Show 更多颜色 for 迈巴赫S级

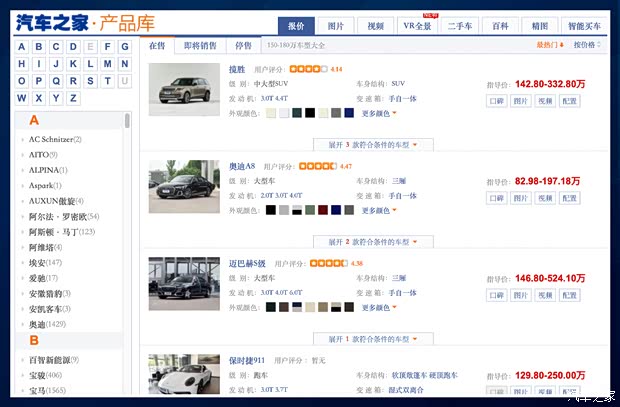[x=378, y=307]
